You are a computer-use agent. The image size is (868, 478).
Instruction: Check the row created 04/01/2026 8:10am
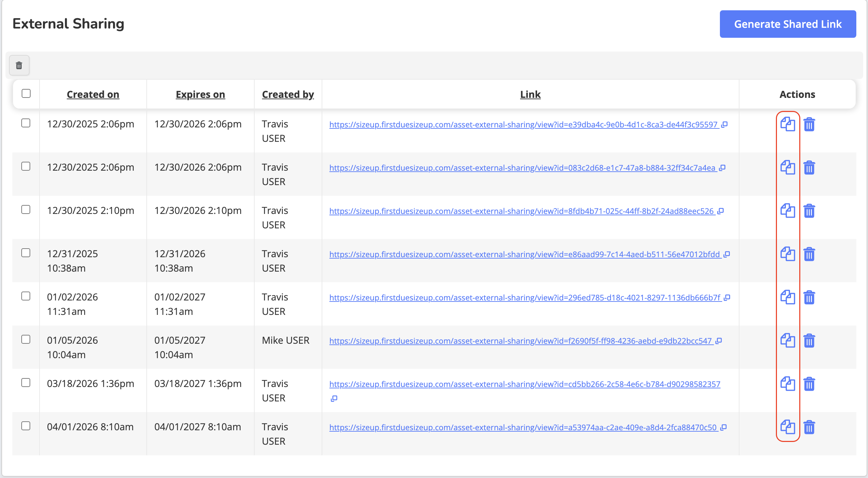point(26,426)
